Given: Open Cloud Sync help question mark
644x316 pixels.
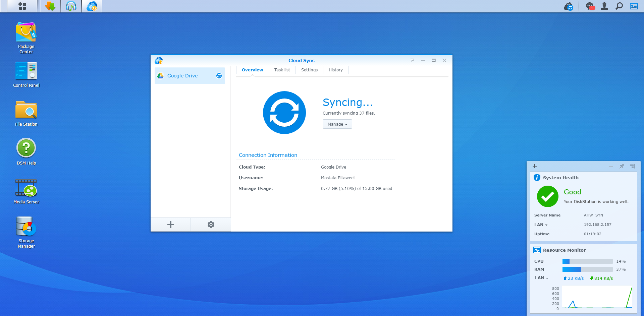Looking at the screenshot, I should pyautogui.click(x=412, y=60).
